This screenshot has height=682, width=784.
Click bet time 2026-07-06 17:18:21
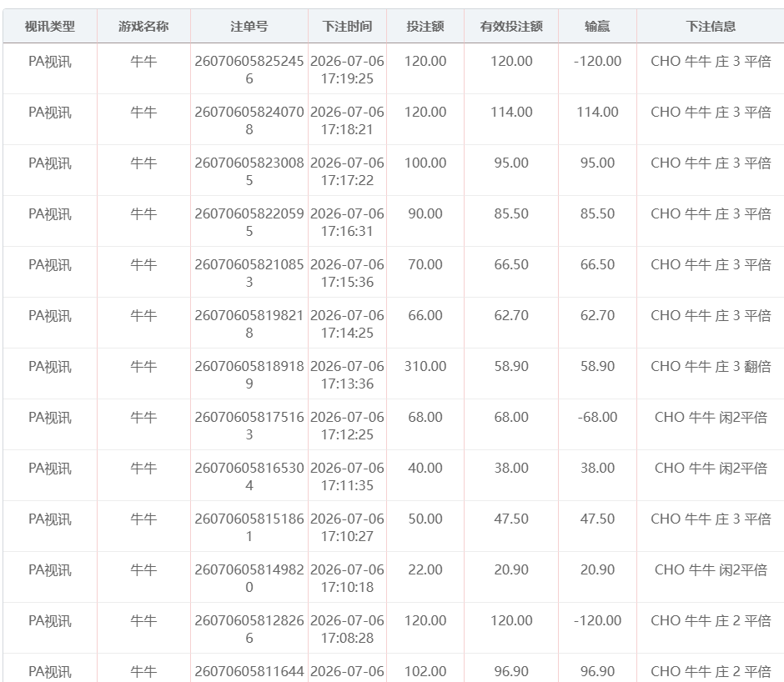click(347, 121)
